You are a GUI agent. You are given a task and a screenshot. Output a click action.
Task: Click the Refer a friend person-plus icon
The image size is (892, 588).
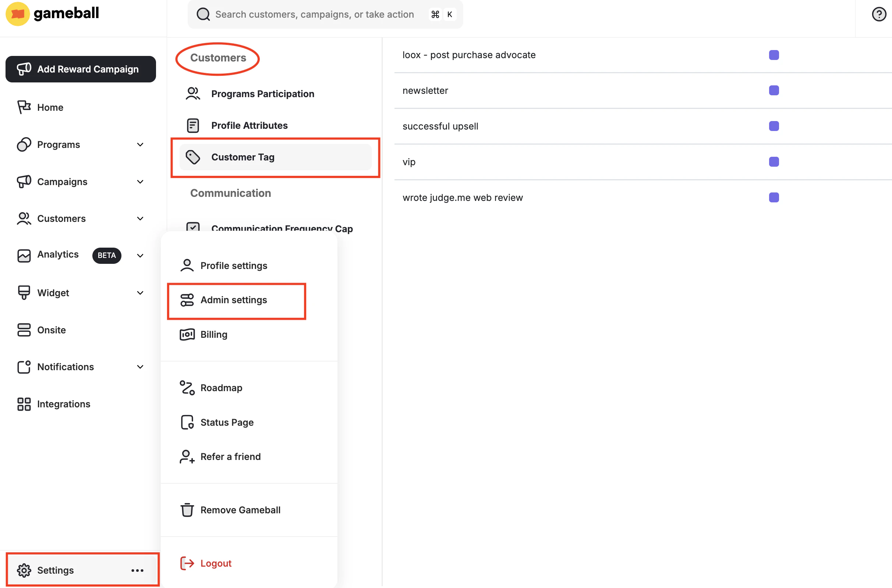point(187,457)
